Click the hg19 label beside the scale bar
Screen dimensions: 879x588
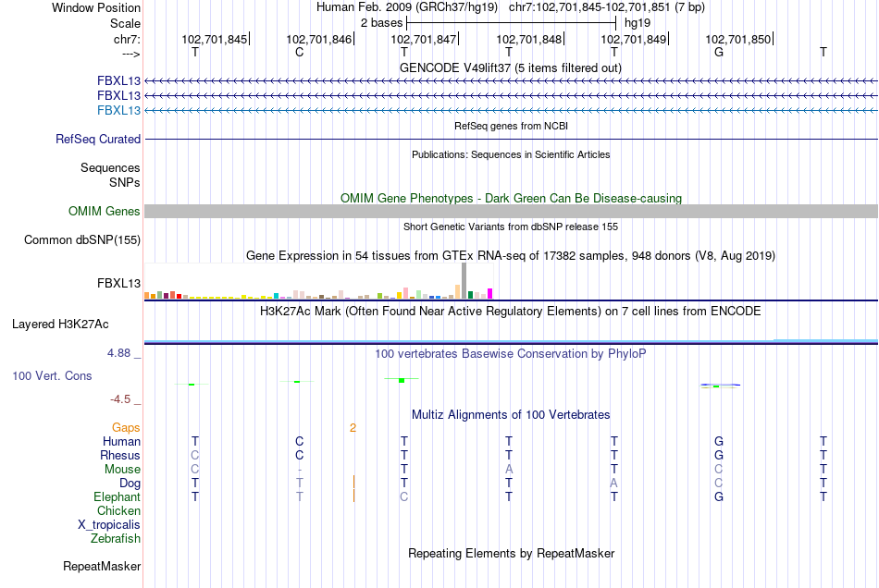click(638, 23)
